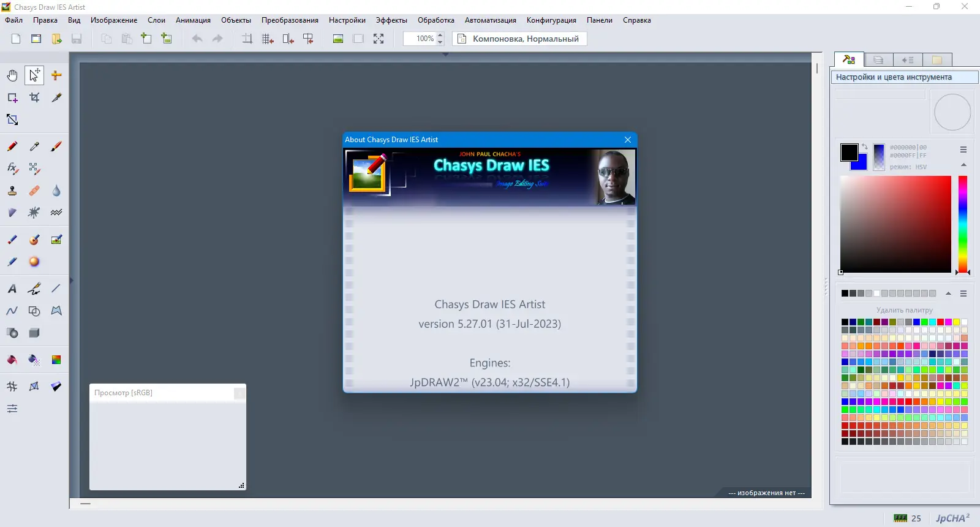Select the blue background color swatch
Image resolution: width=980 pixels, height=527 pixels.
coord(862,164)
